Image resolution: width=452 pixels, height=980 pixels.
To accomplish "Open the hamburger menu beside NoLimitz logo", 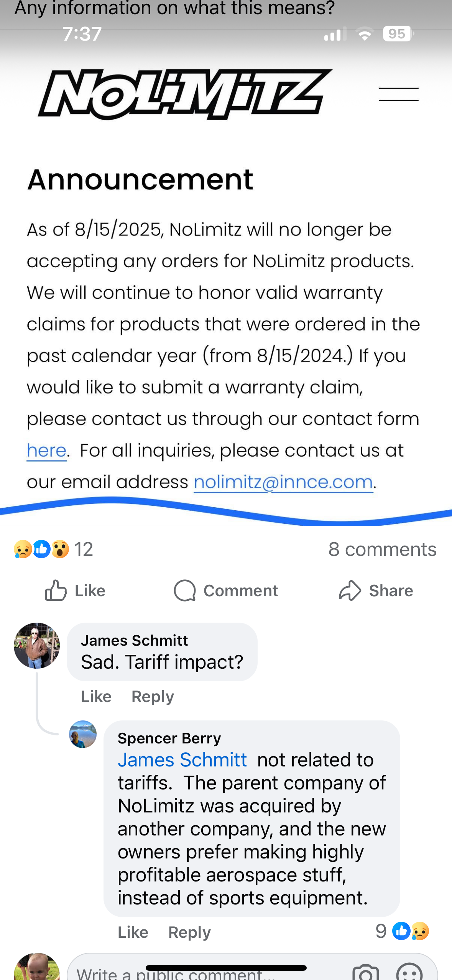I will [399, 94].
